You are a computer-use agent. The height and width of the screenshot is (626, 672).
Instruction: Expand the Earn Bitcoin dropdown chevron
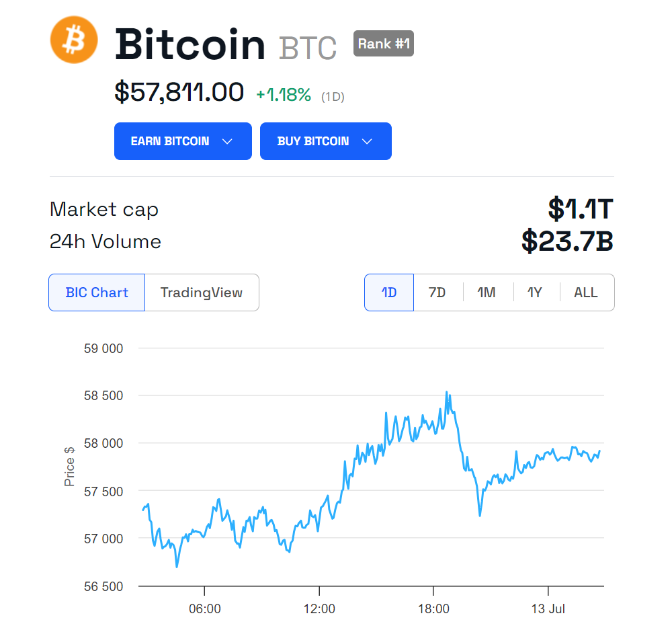227,141
